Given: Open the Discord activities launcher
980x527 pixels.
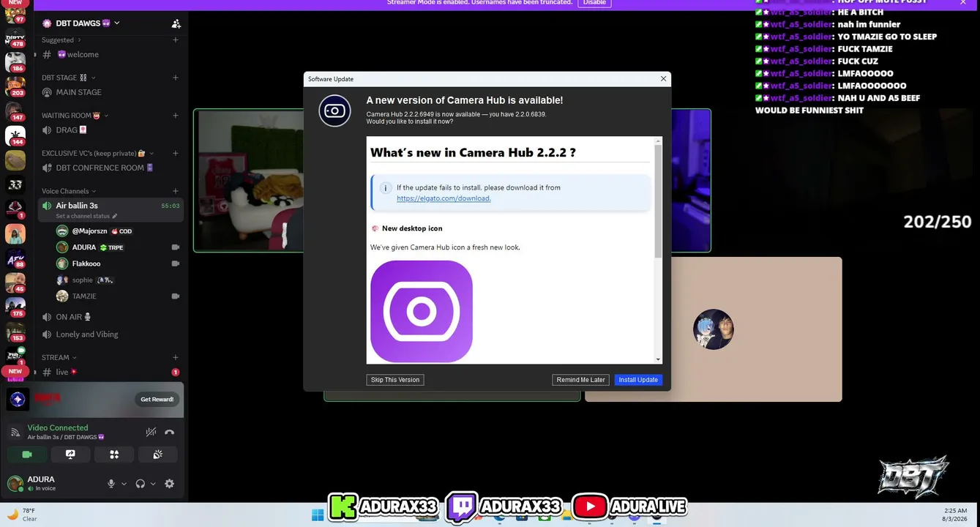Looking at the screenshot, I should coord(114,455).
